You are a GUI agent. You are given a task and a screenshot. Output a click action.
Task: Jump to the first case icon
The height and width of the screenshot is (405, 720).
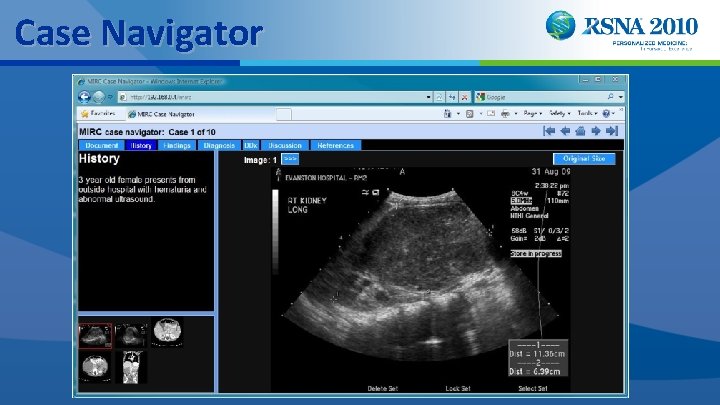tap(549, 131)
